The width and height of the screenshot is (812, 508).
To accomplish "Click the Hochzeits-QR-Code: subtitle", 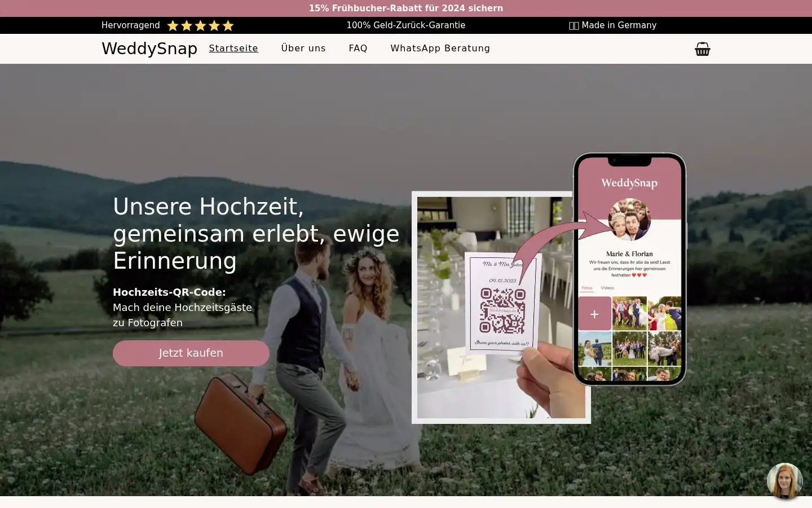I will [169, 292].
